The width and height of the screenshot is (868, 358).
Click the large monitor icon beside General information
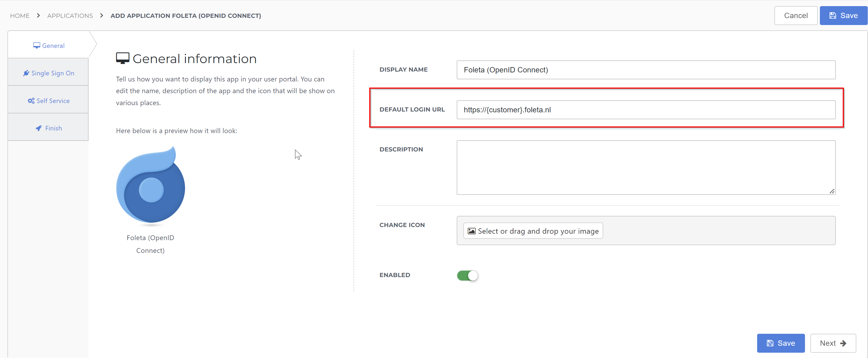pyautogui.click(x=123, y=58)
